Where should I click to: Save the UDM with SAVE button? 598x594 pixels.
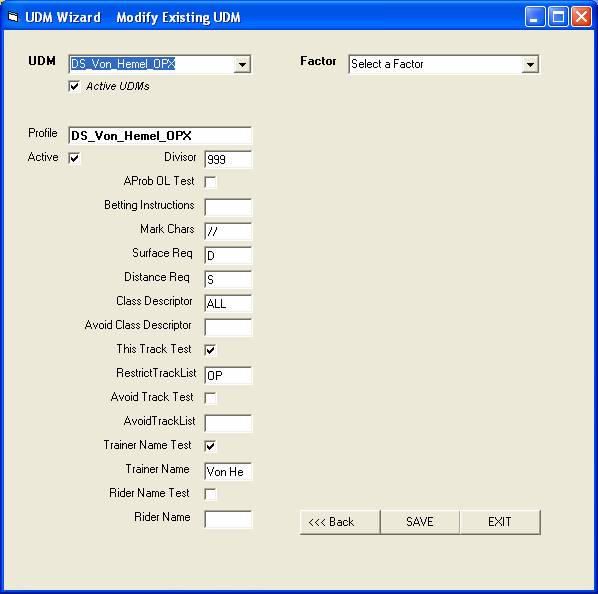click(x=420, y=522)
